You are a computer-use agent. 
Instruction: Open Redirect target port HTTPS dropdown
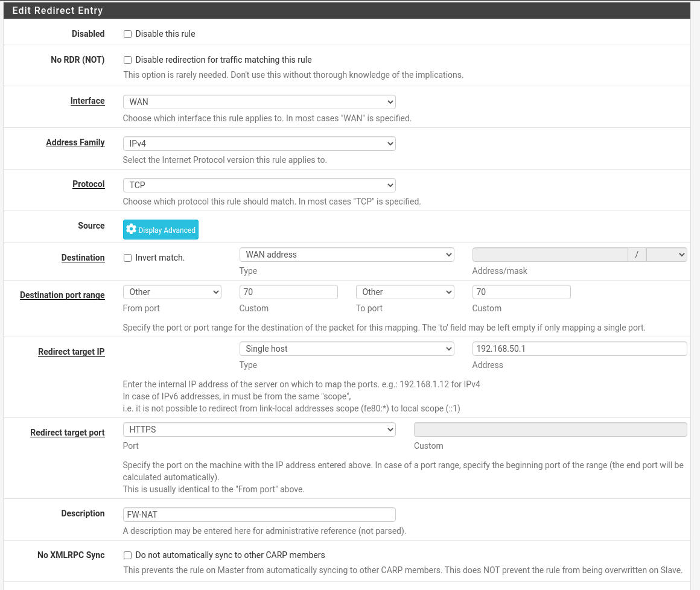pyautogui.click(x=259, y=430)
